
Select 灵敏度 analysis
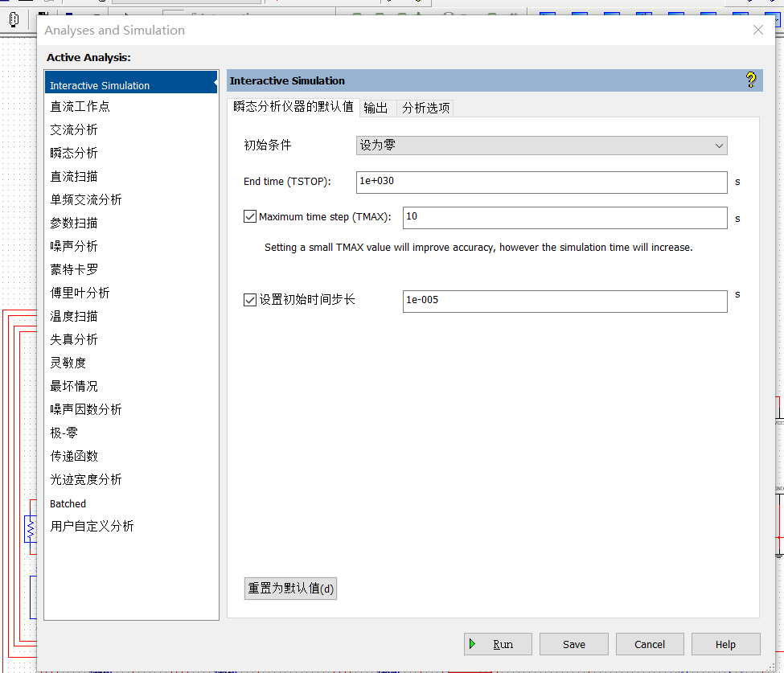tap(68, 363)
